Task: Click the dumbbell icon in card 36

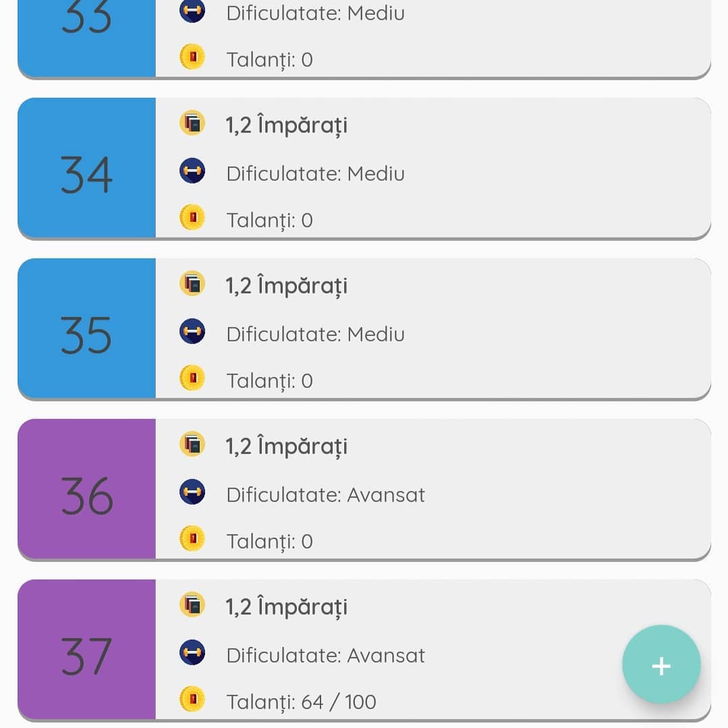Action: pos(192,492)
